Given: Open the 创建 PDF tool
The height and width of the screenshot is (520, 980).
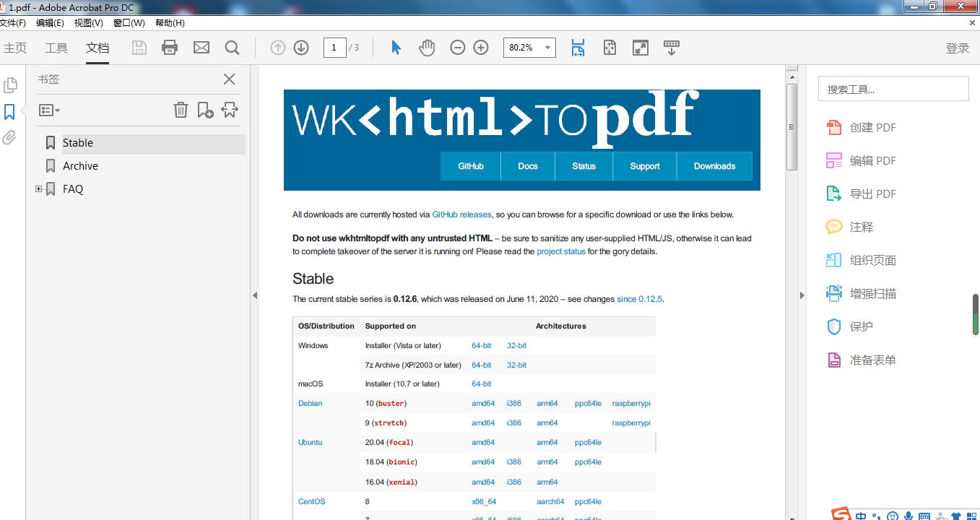Looking at the screenshot, I should pos(861,128).
